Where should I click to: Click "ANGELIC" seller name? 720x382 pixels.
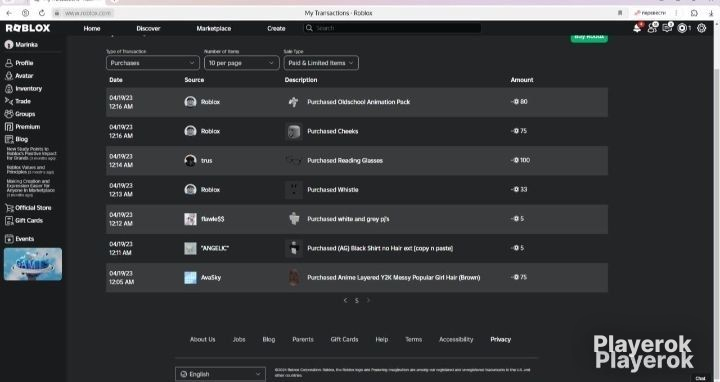pyautogui.click(x=215, y=248)
